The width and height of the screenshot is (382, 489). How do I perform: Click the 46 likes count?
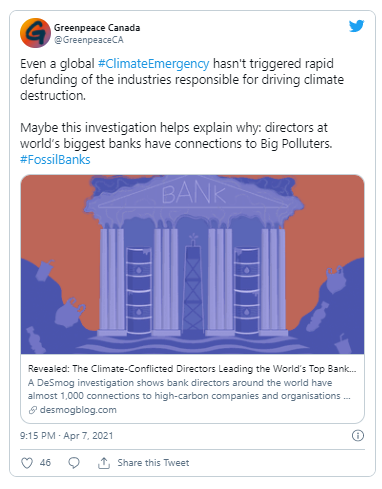[45, 463]
